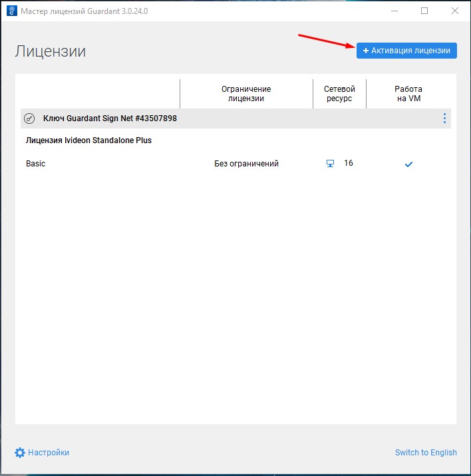Click the VM support checkmark for Basic
The height and width of the screenshot is (476, 471).
408,164
